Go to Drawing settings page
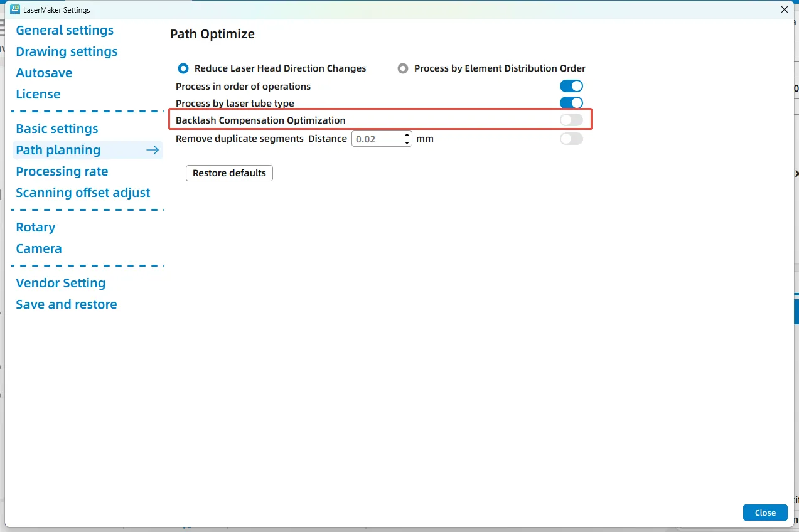799x532 pixels. (x=67, y=51)
